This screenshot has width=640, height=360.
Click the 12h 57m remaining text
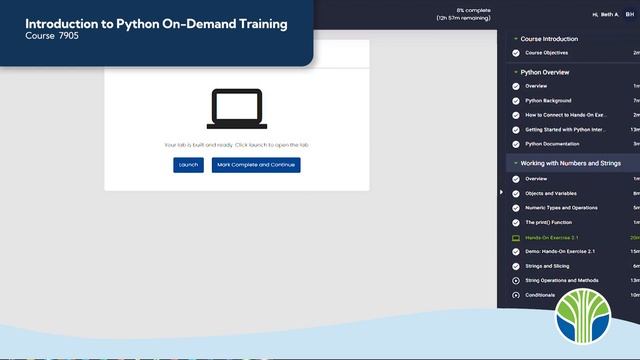pyautogui.click(x=463, y=18)
